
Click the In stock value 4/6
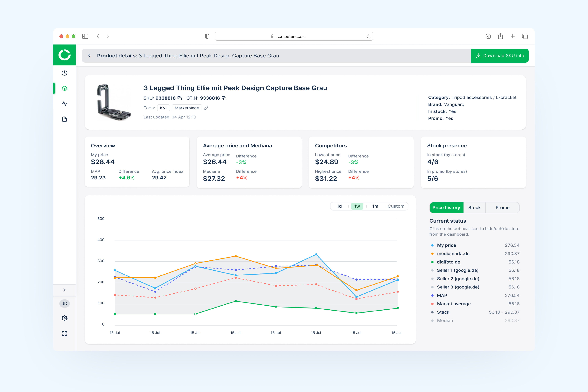click(x=433, y=162)
